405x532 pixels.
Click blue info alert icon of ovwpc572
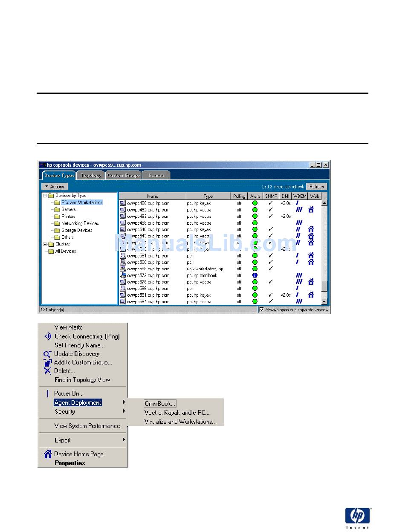255,275
